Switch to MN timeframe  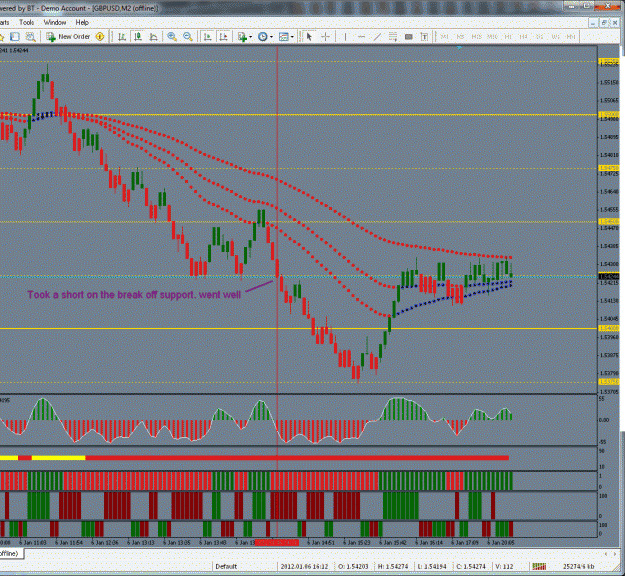click(571, 37)
